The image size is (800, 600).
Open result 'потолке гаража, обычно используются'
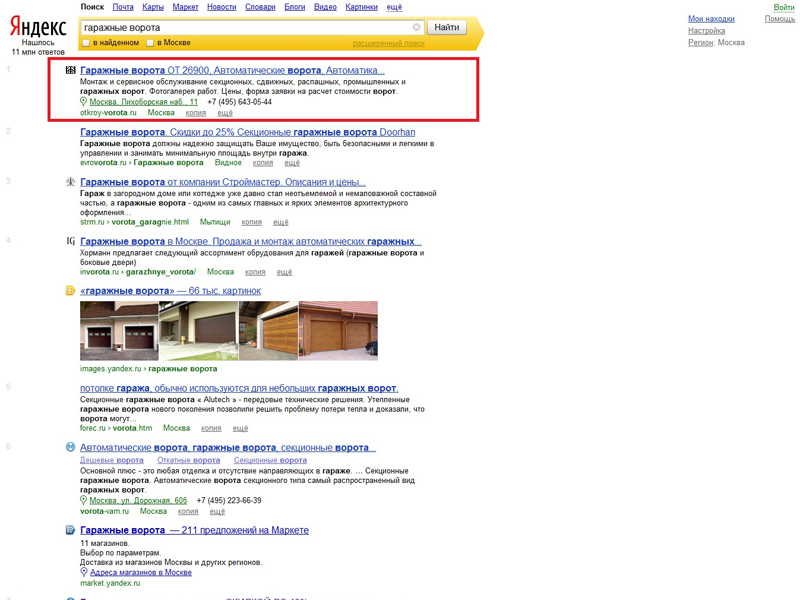point(239,388)
